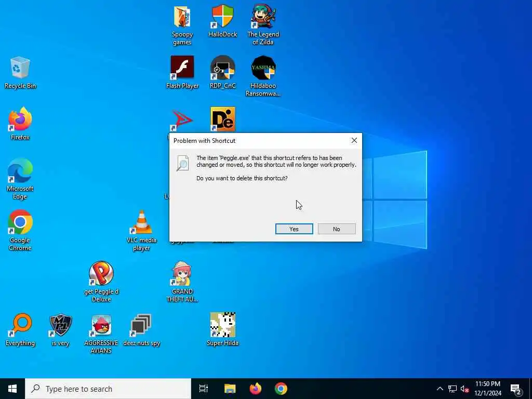The image size is (532, 399).
Task: Select the Everything search shortcut
Action: click(20, 329)
